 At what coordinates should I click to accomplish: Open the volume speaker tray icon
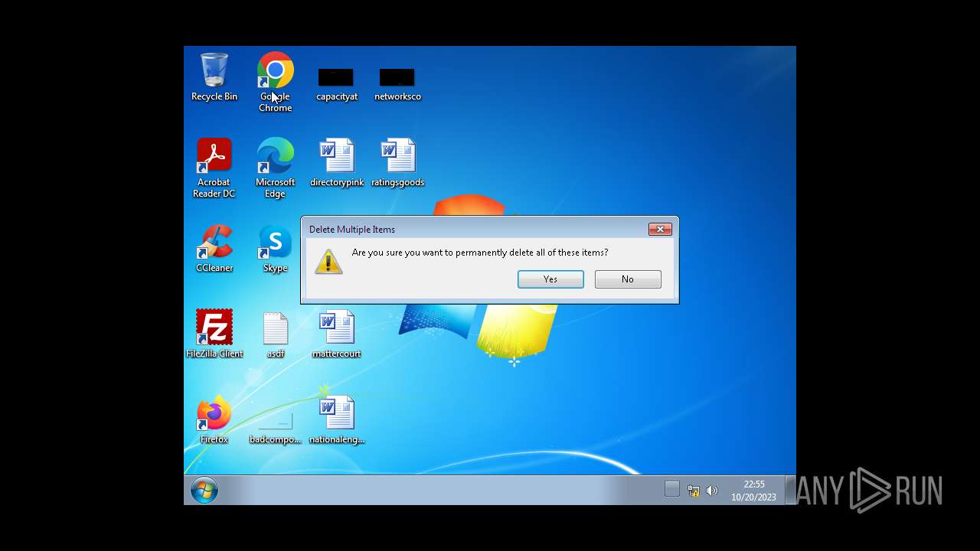pyautogui.click(x=712, y=491)
